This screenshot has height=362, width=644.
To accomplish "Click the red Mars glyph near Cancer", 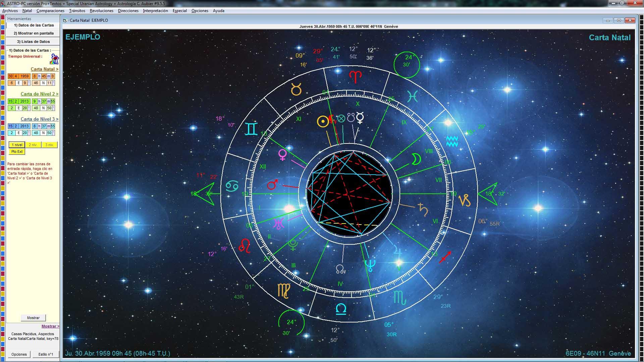I will [x=272, y=184].
